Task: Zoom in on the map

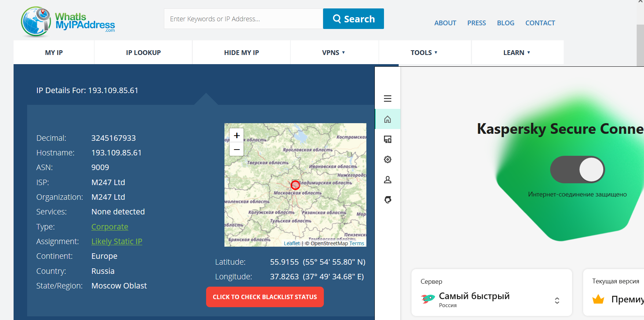Action: [x=237, y=135]
